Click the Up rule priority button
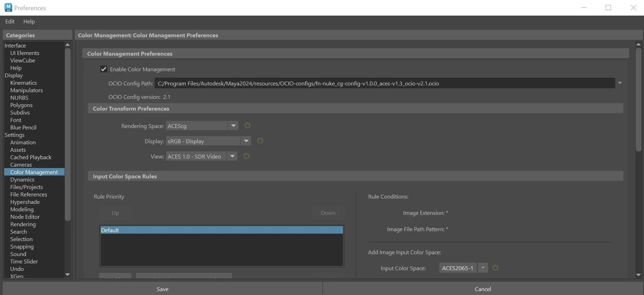Screen dimensions: 644x295 coord(115,213)
